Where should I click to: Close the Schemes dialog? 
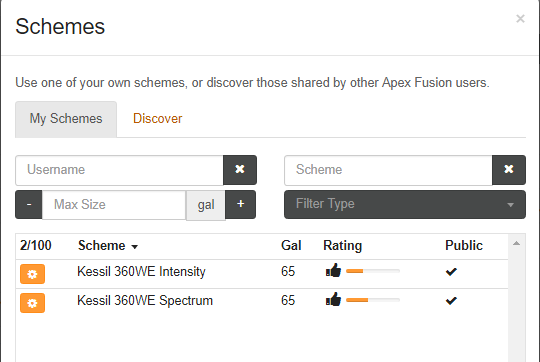point(520,19)
